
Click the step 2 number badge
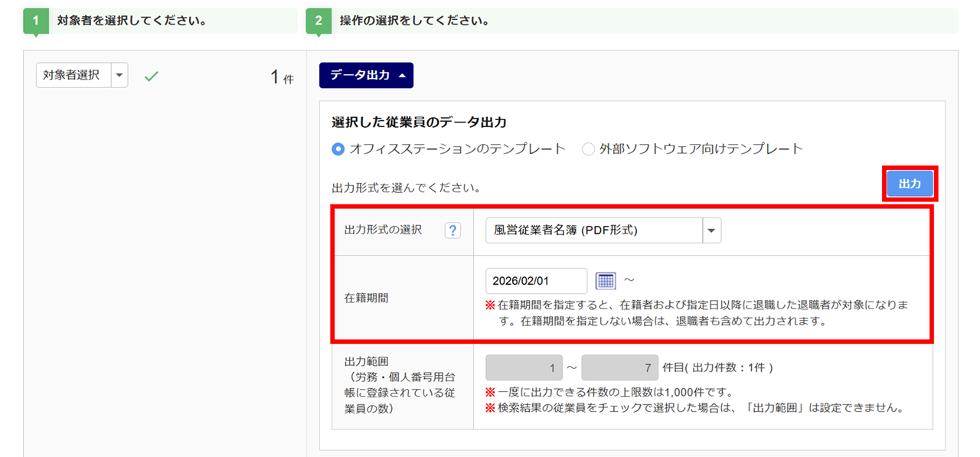(x=318, y=21)
